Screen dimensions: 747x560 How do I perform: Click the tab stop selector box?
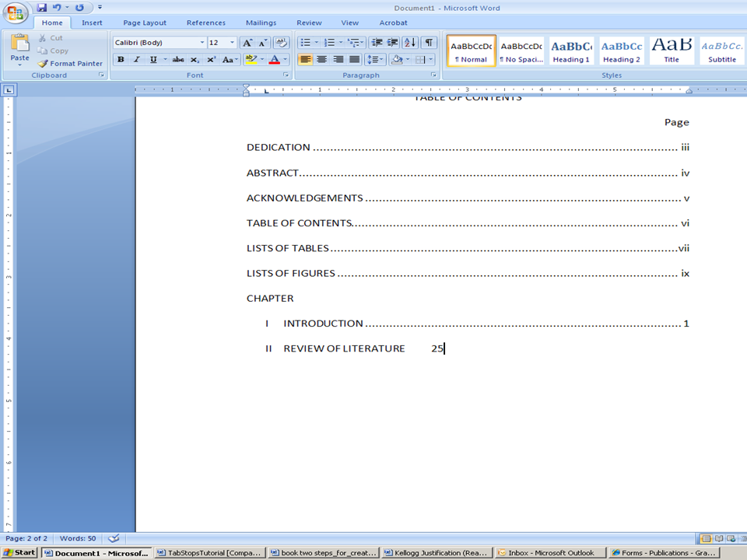[9, 90]
